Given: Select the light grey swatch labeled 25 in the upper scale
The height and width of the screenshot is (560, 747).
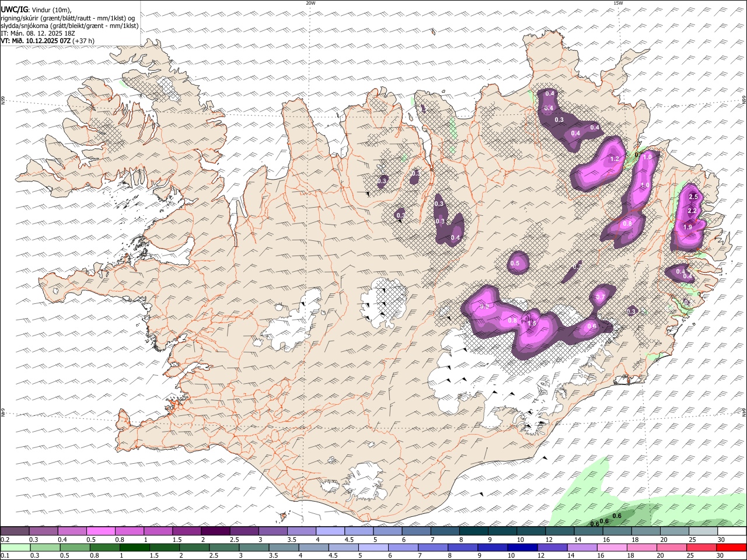Looking at the screenshot, I should pos(703,531).
